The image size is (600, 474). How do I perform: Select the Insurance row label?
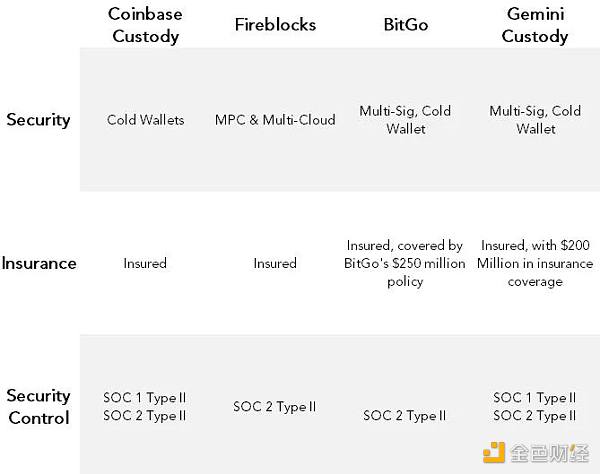pyautogui.click(x=39, y=264)
